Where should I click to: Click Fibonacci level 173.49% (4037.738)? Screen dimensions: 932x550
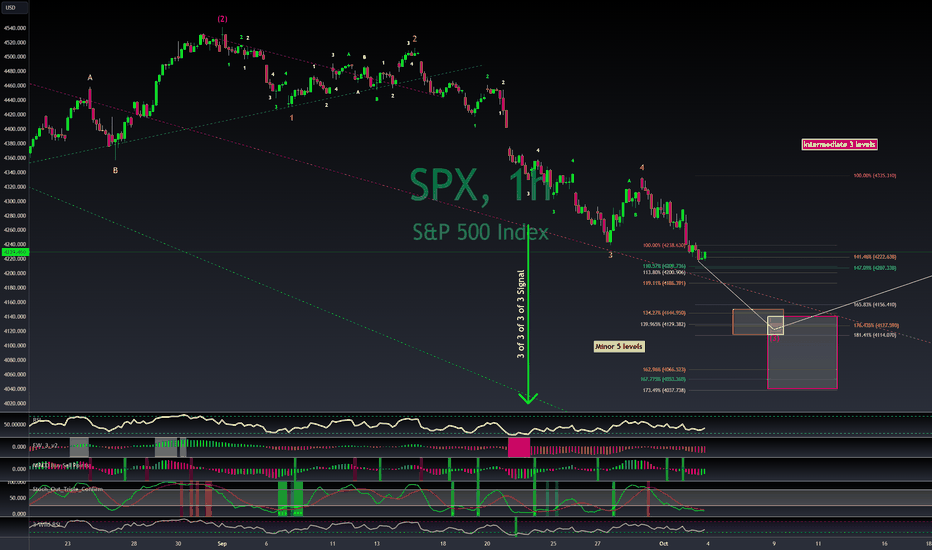pos(664,391)
